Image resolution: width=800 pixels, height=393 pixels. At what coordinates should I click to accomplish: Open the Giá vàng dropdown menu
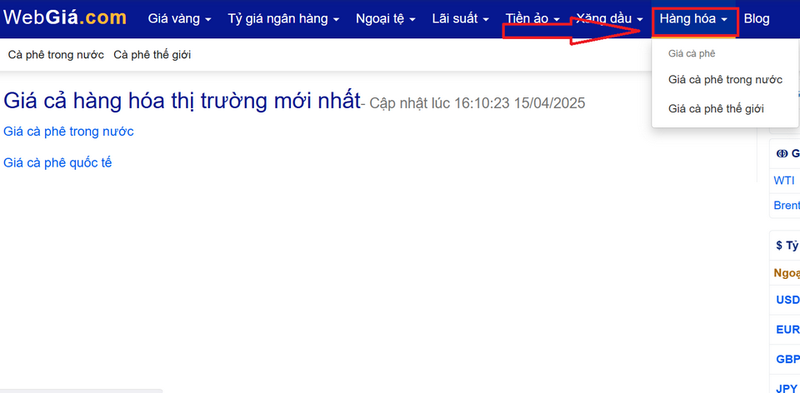click(x=180, y=19)
